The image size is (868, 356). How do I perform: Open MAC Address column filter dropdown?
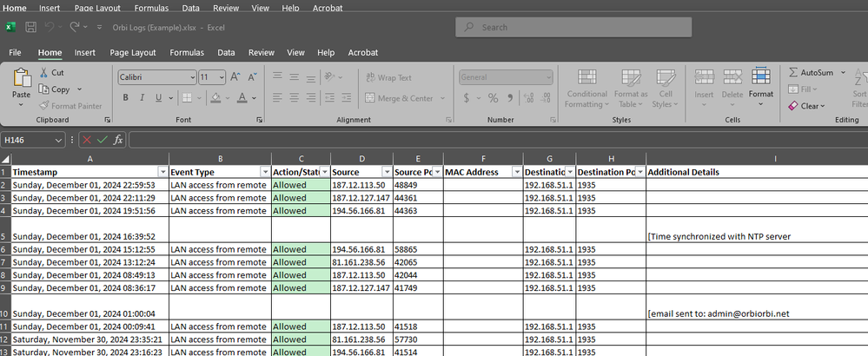[516, 172]
